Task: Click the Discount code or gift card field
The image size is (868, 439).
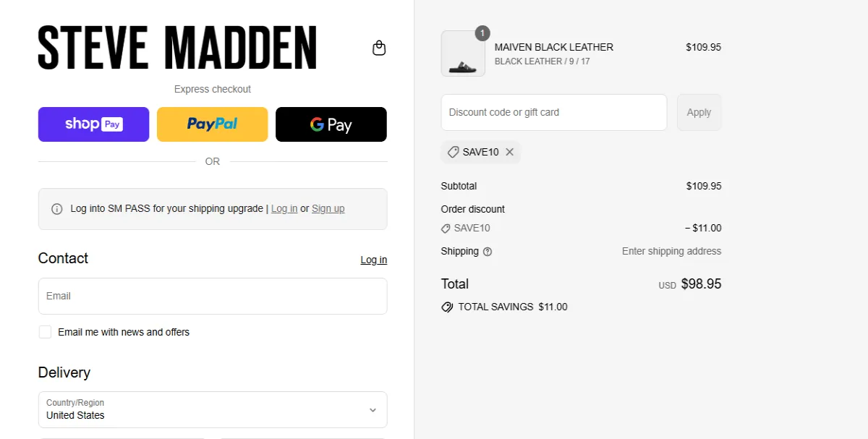Action: 553,112
